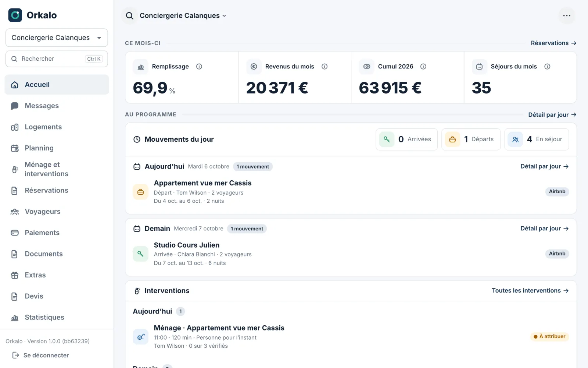This screenshot has width=588, height=368.
Task: Click the banknote icon beside Cumul 2026
Action: pos(367,67)
